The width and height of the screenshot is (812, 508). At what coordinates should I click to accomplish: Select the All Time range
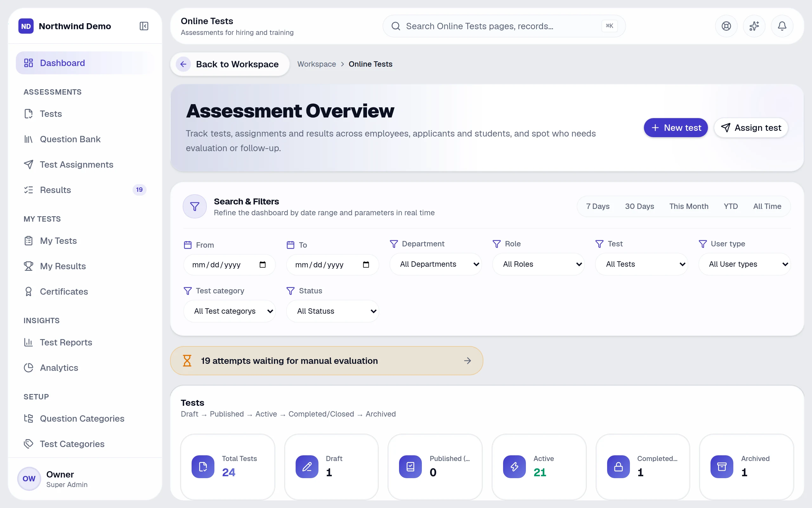767,206
